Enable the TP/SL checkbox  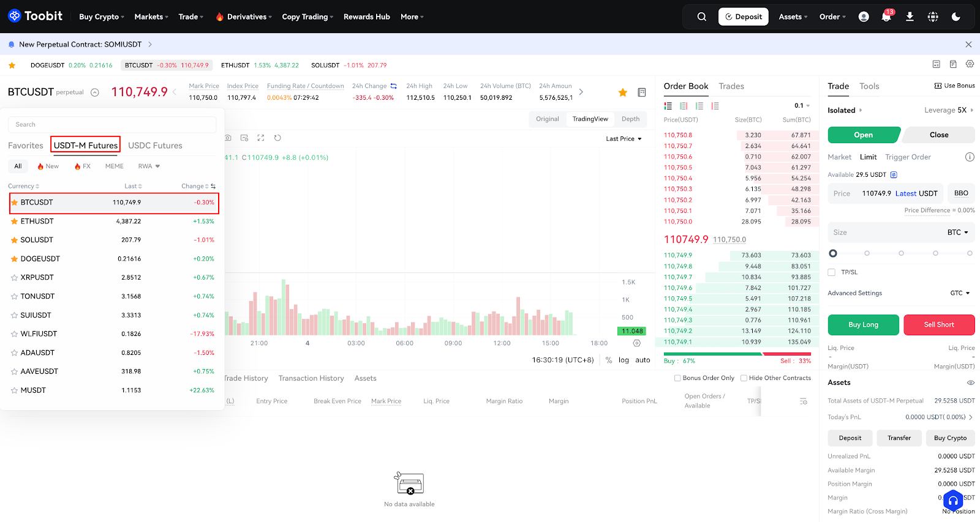coord(832,272)
